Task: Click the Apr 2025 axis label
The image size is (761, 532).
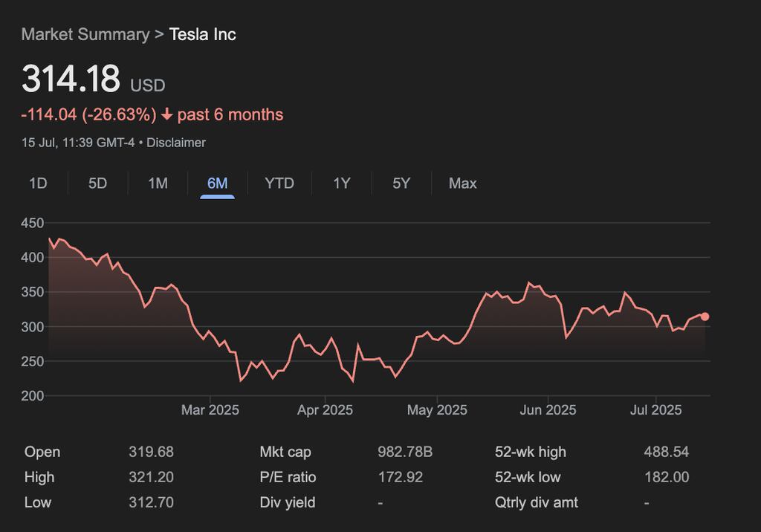Action: tap(326, 410)
